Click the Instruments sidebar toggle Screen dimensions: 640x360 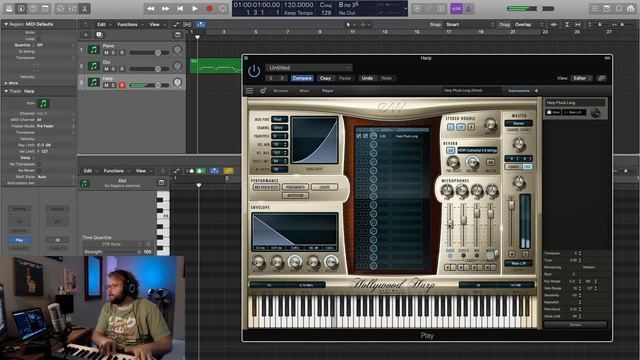click(x=523, y=91)
